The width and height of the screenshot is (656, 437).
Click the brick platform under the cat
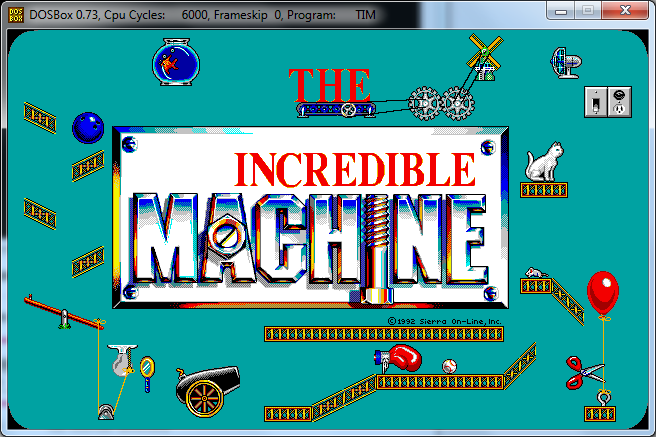tap(544, 190)
